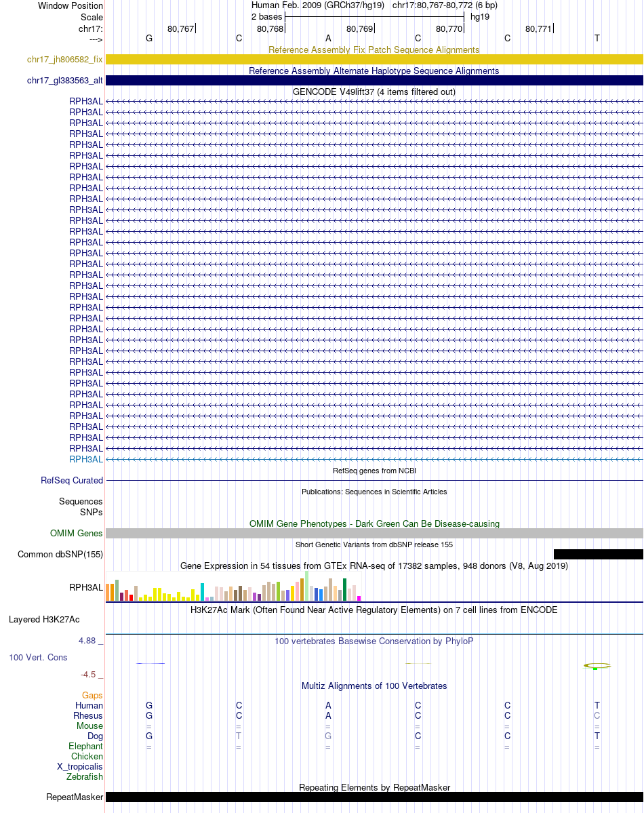Select the light-blue RPH3AL transcript label
The height and width of the screenshot is (813, 644).
[86, 459]
